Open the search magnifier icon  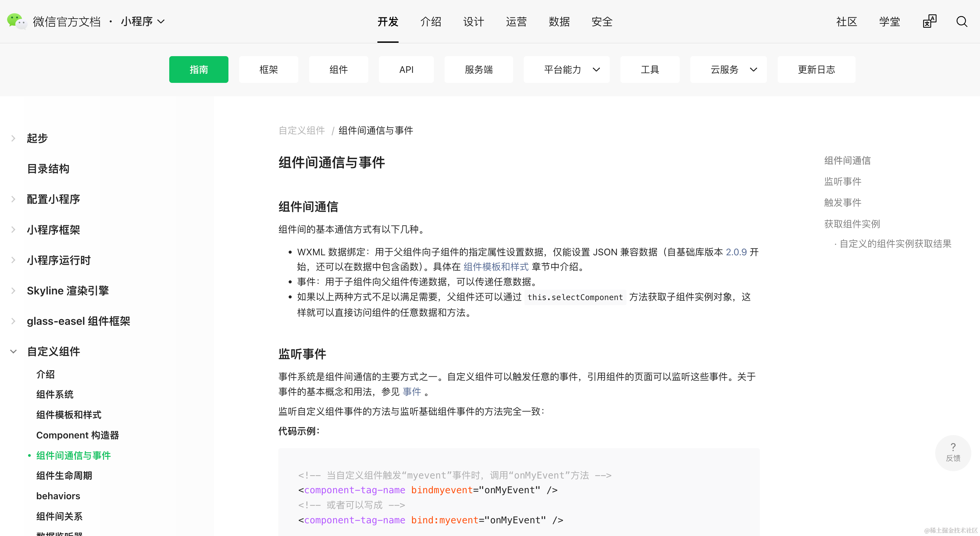point(961,22)
